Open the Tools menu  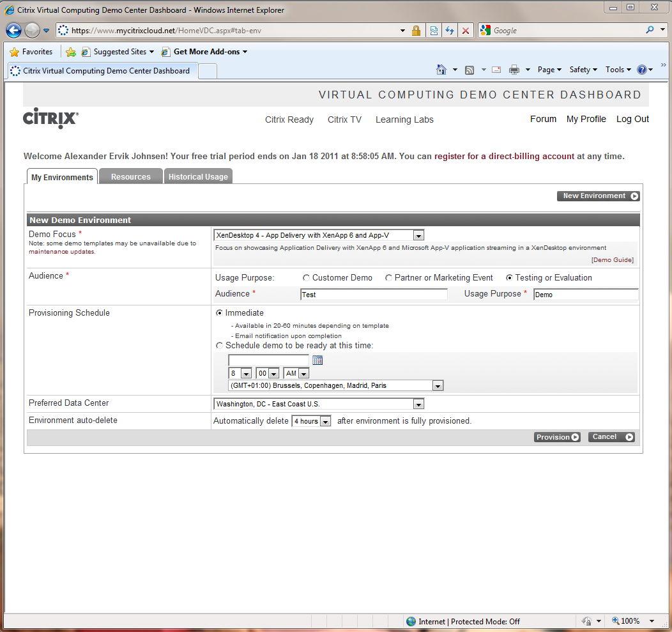(x=618, y=70)
